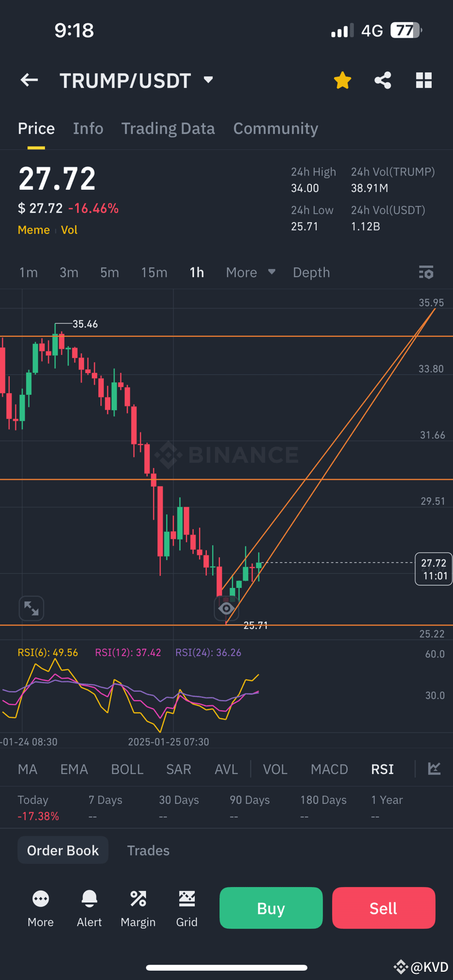
Task: Tap the RSI(12) value label
Action: pyautogui.click(x=128, y=652)
